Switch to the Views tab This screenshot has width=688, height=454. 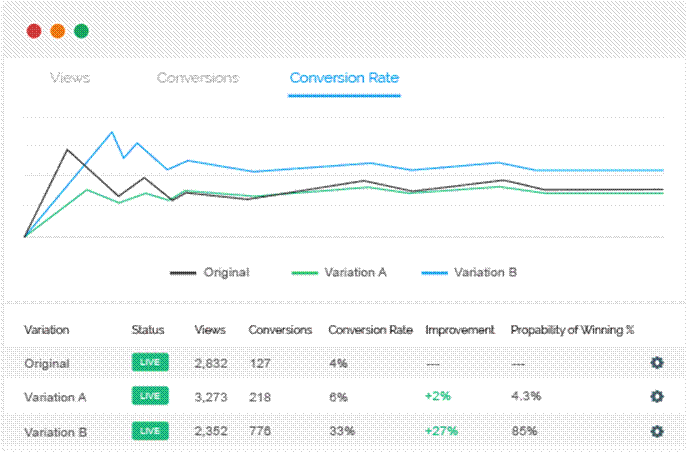coord(70,78)
